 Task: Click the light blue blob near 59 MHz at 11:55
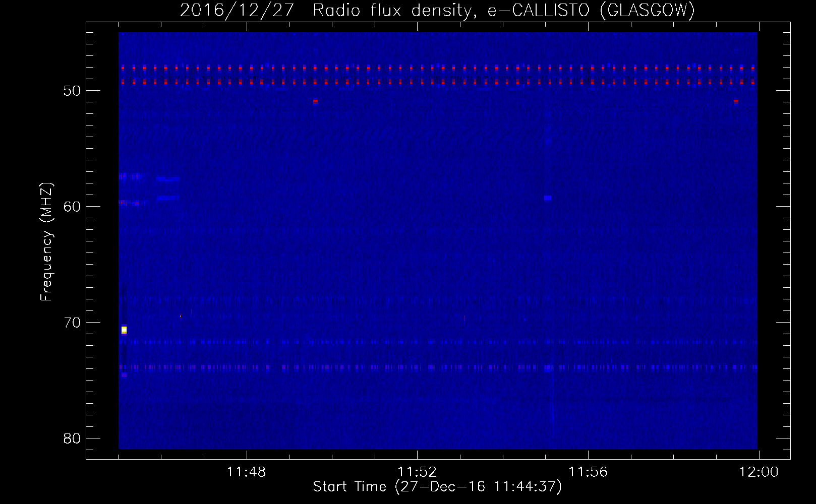pos(548,198)
